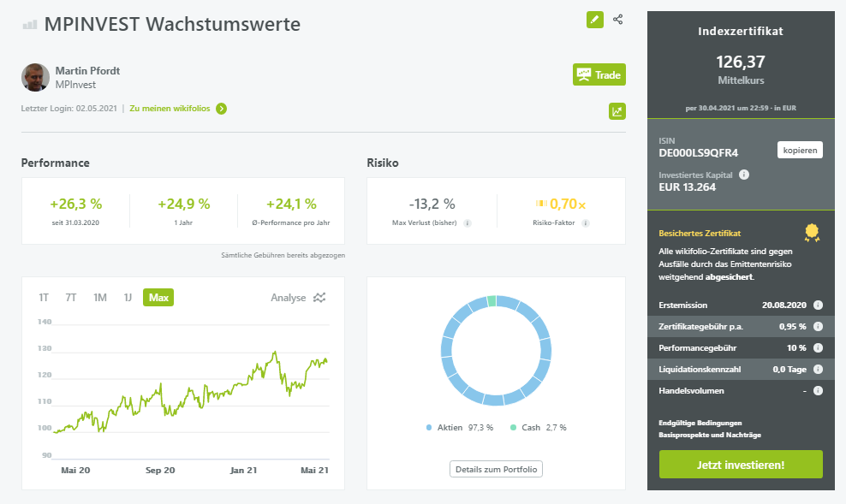The image size is (846, 504).
Task: Select the 7T chart range
Action: click(x=71, y=298)
